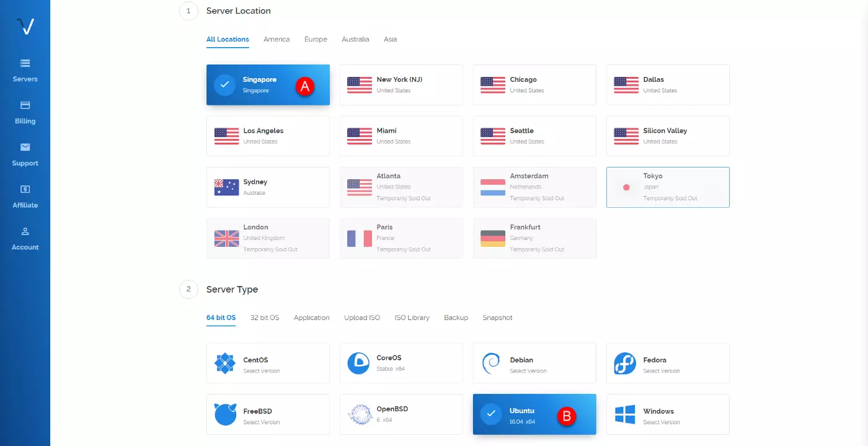This screenshot has width=868, height=446.
Task: Open the Account person icon
Action: coord(25,231)
